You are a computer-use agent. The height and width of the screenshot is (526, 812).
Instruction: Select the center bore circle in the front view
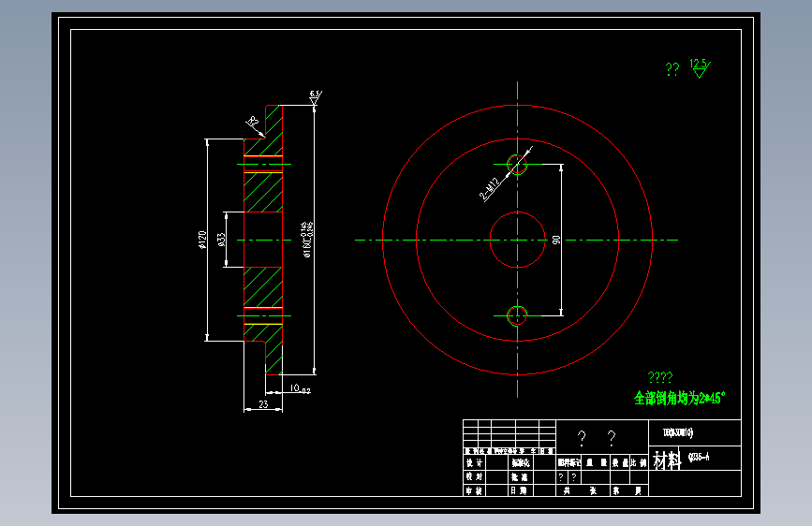pyautogui.click(x=517, y=240)
